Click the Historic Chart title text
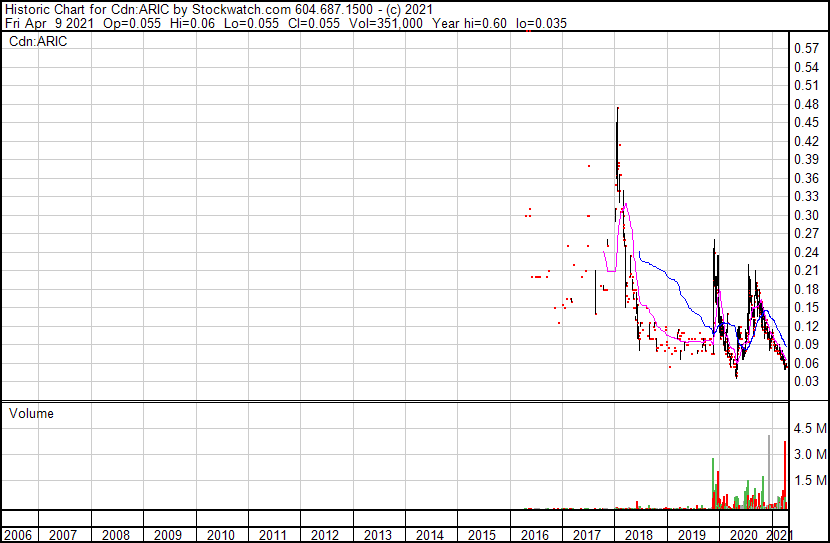This screenshot has width=830, height=543. [60, 8]
